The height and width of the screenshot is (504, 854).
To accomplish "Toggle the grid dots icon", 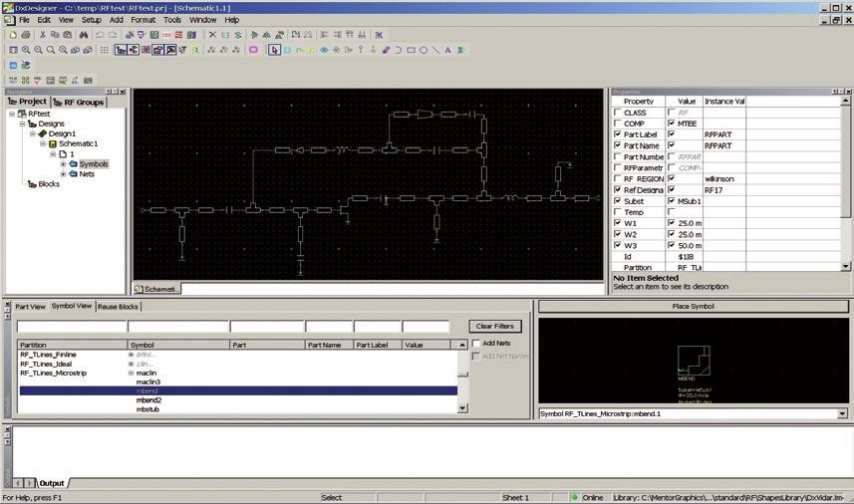I will tap(105, 50).
